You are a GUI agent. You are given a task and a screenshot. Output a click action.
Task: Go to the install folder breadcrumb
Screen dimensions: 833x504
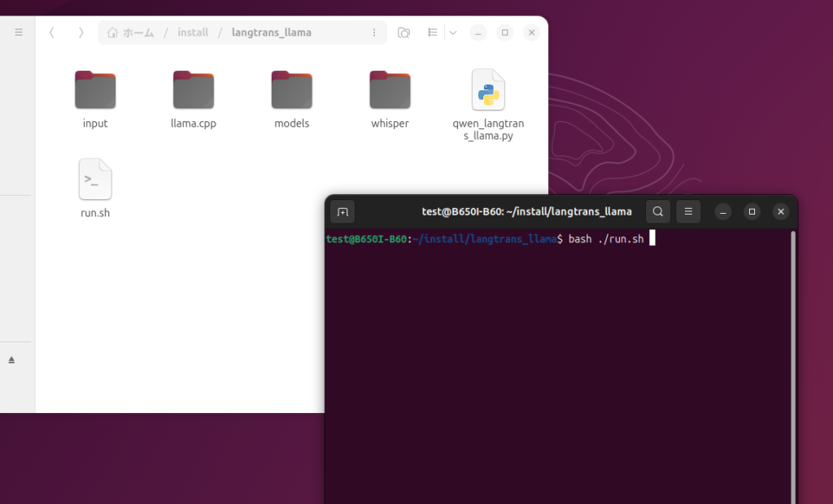coord(193,33)
